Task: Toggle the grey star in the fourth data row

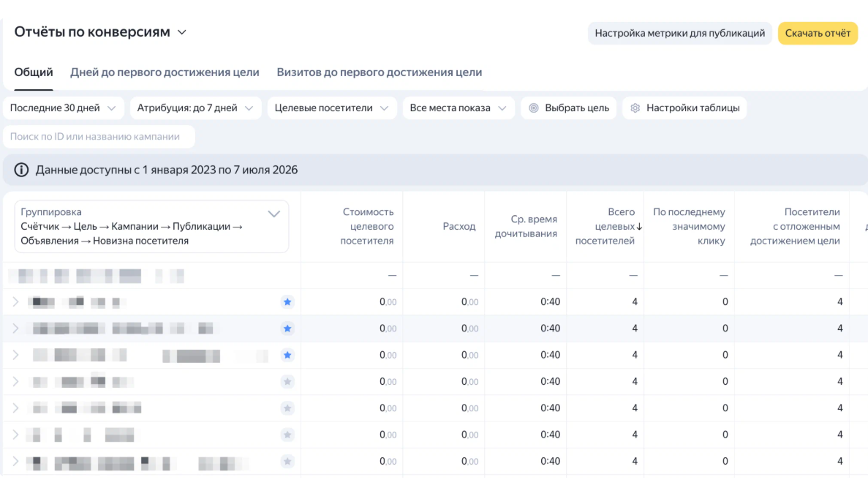Action: tap(287, 382)
